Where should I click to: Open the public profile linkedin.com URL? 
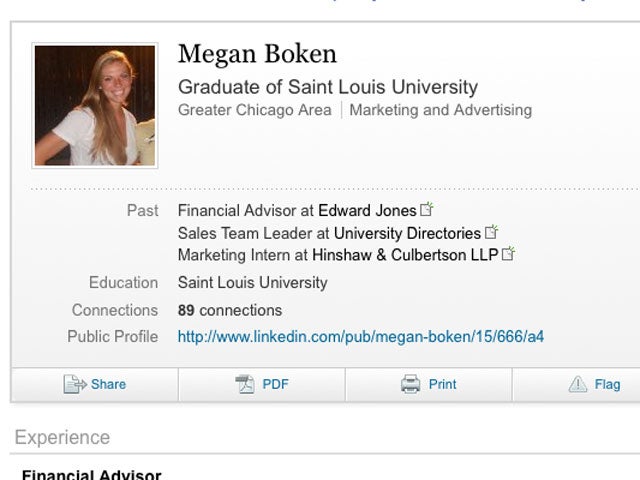click(360, 337)
